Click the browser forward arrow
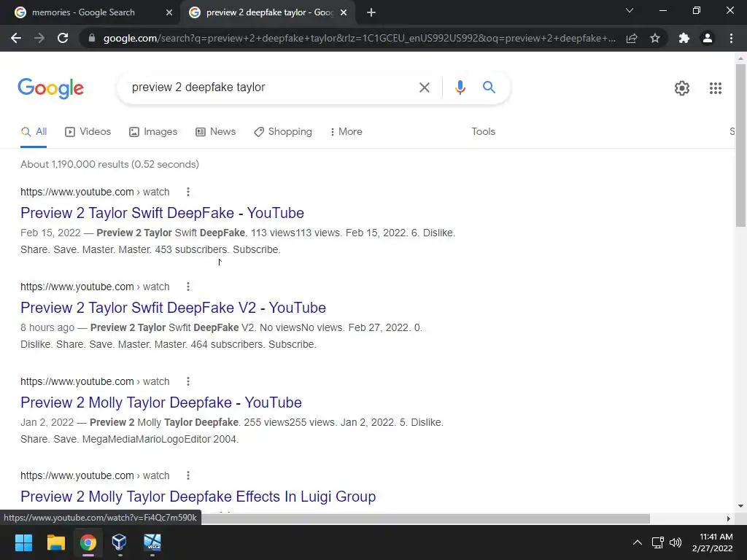This screenshot has width=747, height=560. [x=39, y=38]
